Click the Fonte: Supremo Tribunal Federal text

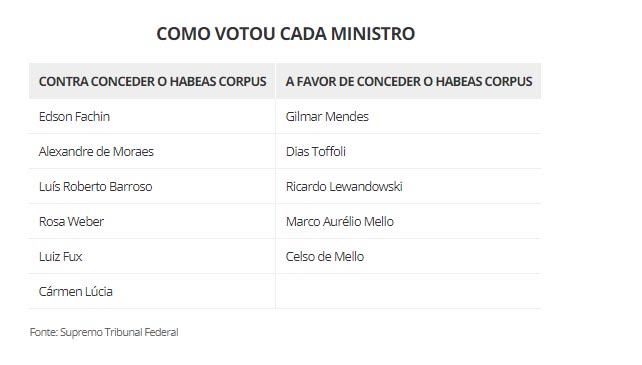(x=104, y=332)
